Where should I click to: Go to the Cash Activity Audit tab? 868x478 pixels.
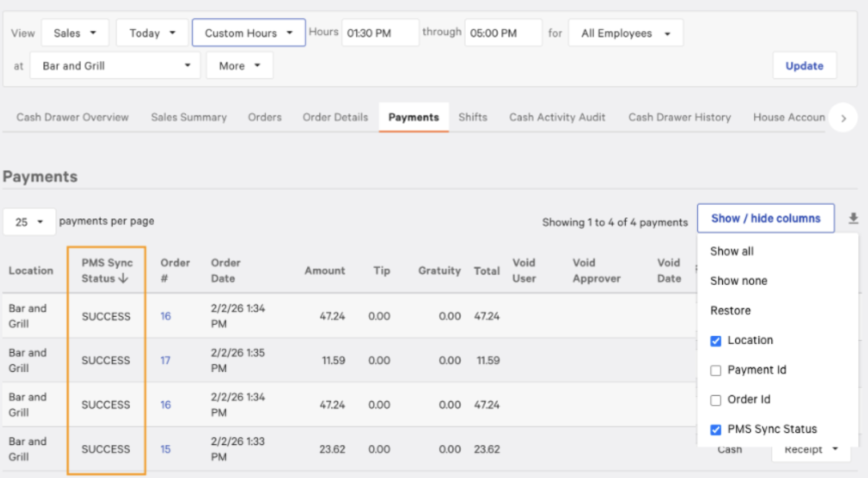tap(557, 117)
